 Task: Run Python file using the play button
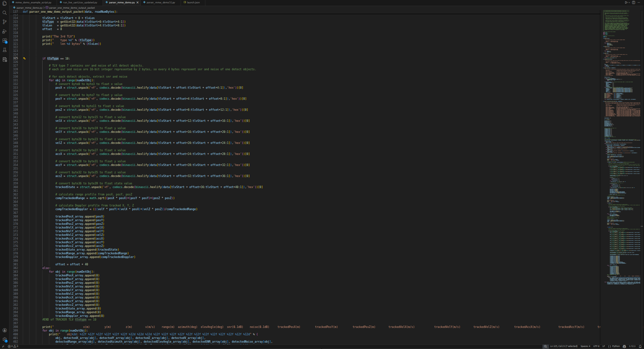[x=626, y=2]
